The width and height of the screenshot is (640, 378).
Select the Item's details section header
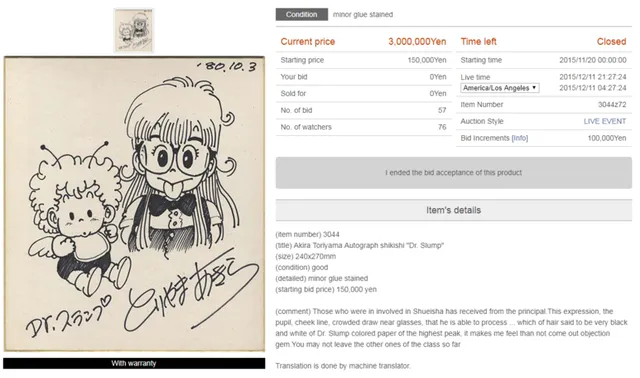pos(453,210)
